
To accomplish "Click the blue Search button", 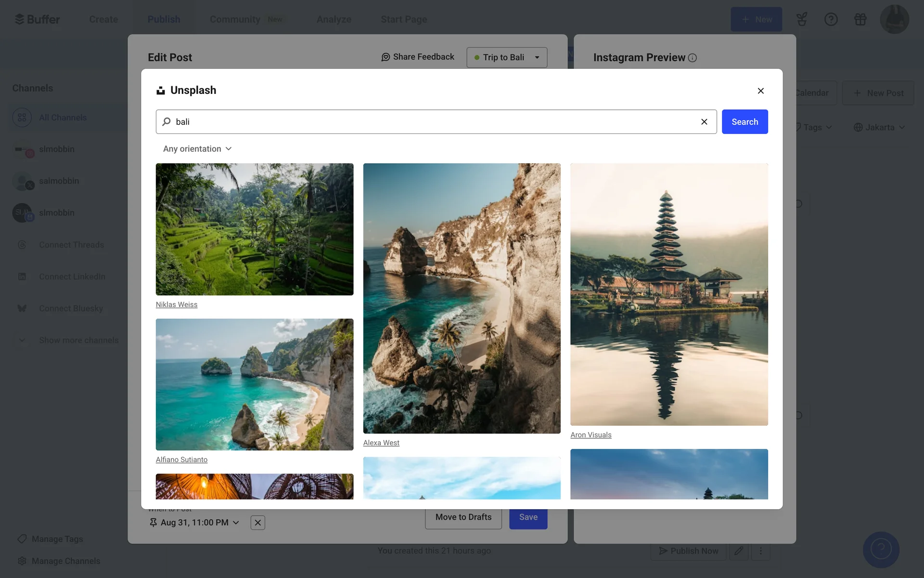I will [x=744, y=122].
